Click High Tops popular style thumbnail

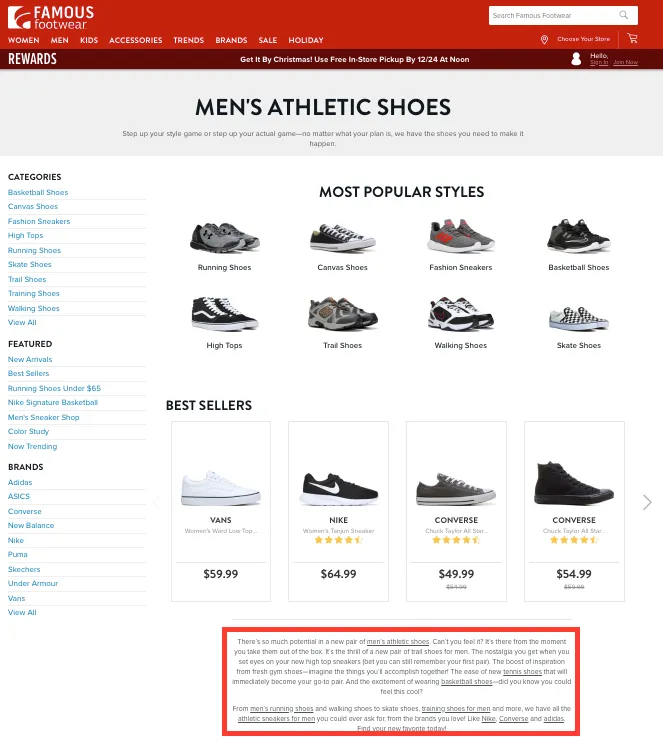[x=224, y=314]
